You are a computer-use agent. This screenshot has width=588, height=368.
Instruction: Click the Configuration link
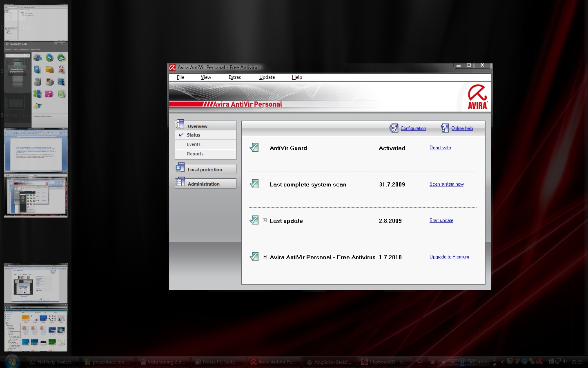[x=413, y=128]
